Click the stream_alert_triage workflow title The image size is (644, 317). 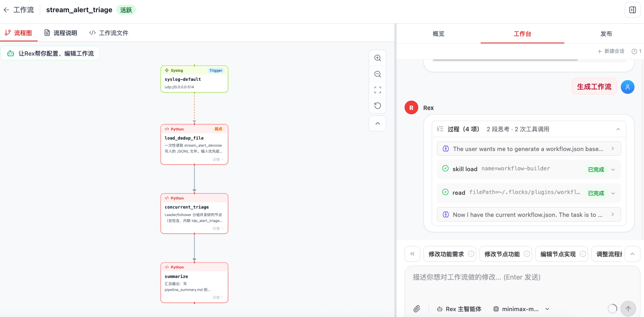click(x=79, y=10)
